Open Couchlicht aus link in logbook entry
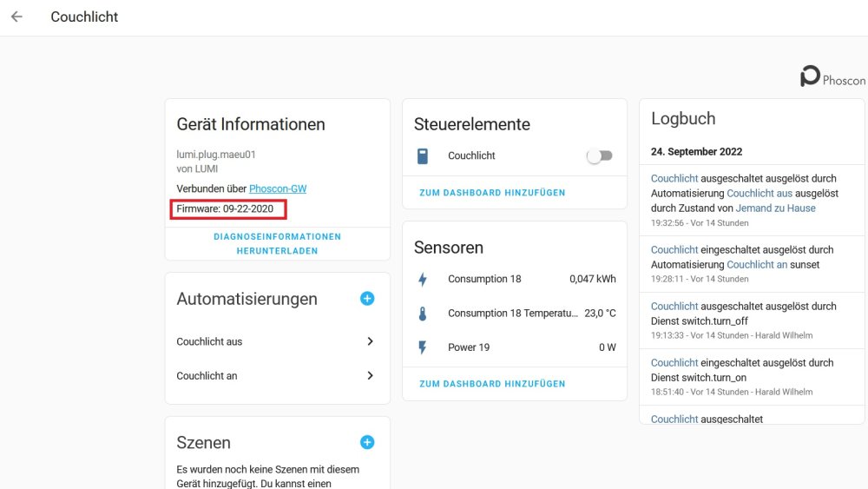 tap(759, 194)
